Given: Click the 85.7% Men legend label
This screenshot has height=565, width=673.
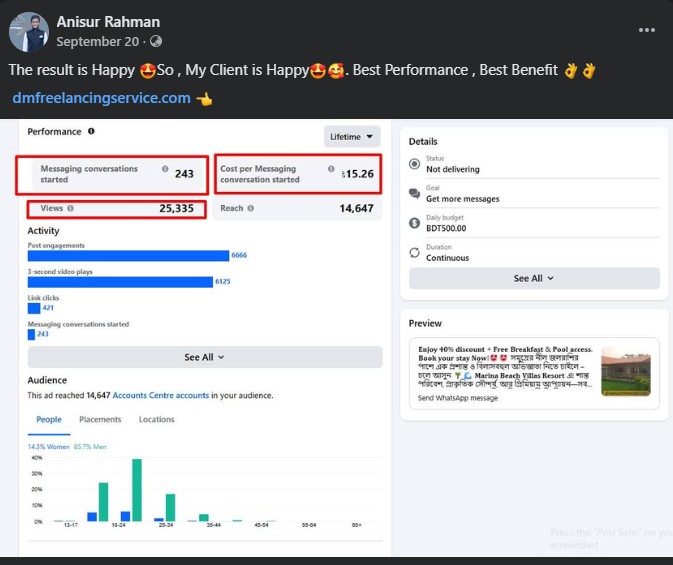Looking at the screenshot, I should tap(90, 447).
